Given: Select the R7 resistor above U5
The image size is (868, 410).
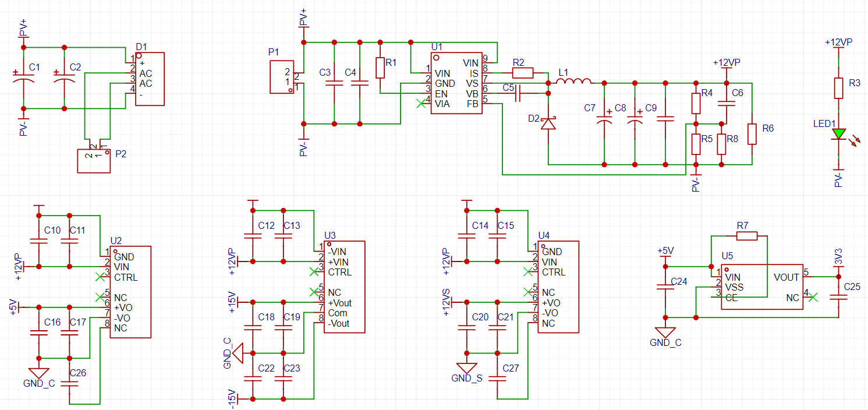Looking at the screenshot, I should point(747,236).
